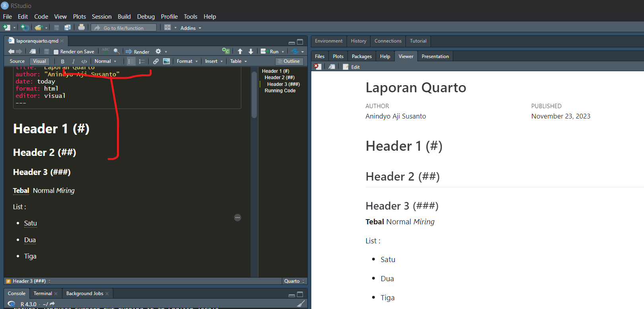Open the Insert dropdown menu
The image size is (644, 309).
[x=214, y=61]
